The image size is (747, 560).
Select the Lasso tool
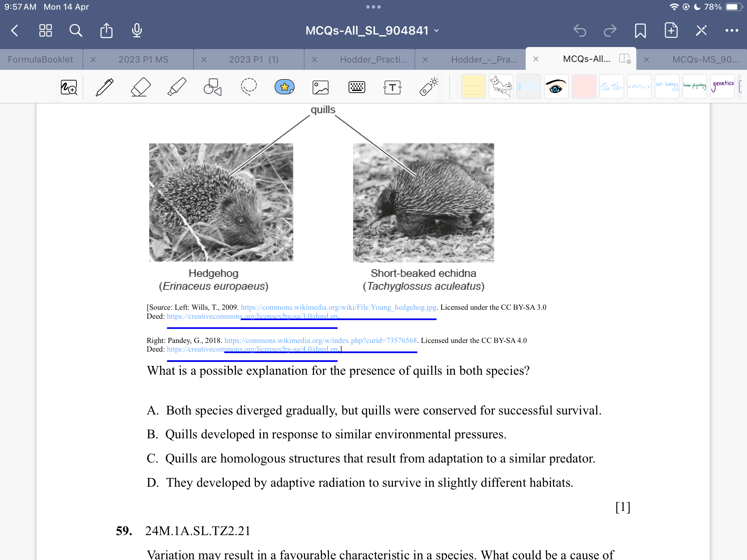pos(249,87)
